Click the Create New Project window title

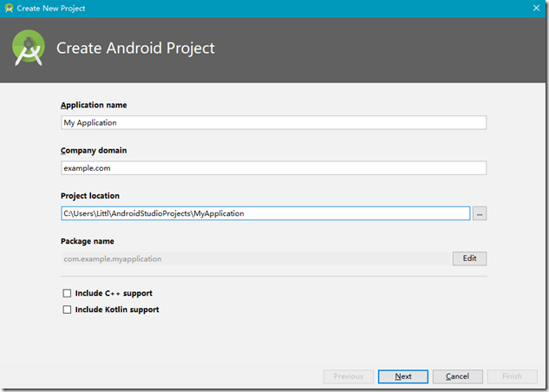coord(51,9)
